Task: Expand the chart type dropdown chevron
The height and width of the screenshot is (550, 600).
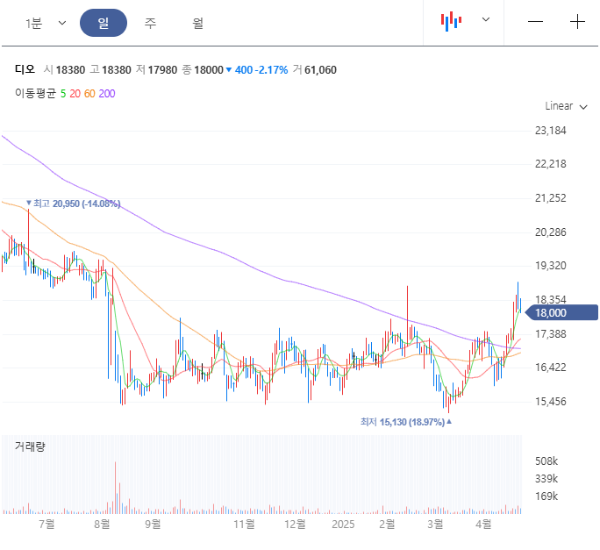Action: [486, 20]
